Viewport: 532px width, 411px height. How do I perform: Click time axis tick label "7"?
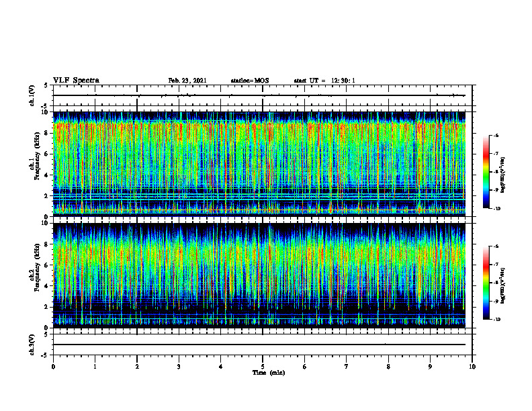(x=347, y=367)
